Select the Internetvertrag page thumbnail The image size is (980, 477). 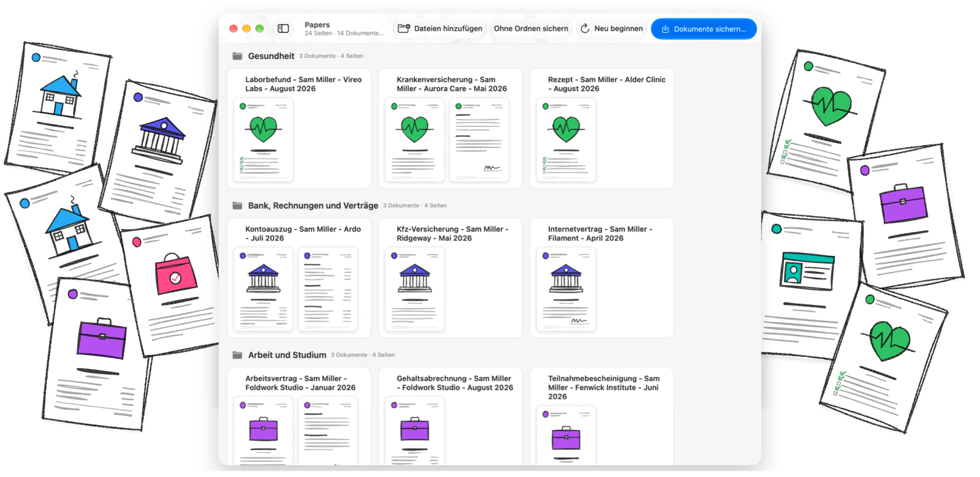(566, 290)
